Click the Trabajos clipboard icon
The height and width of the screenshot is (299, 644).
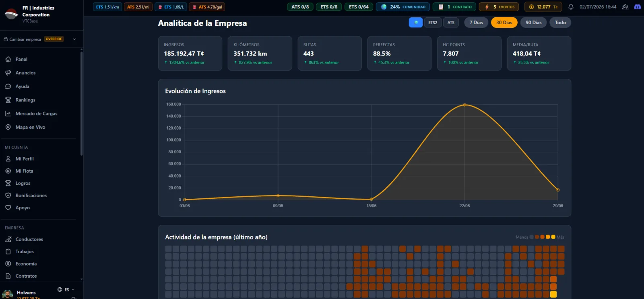tap(8, 252)
